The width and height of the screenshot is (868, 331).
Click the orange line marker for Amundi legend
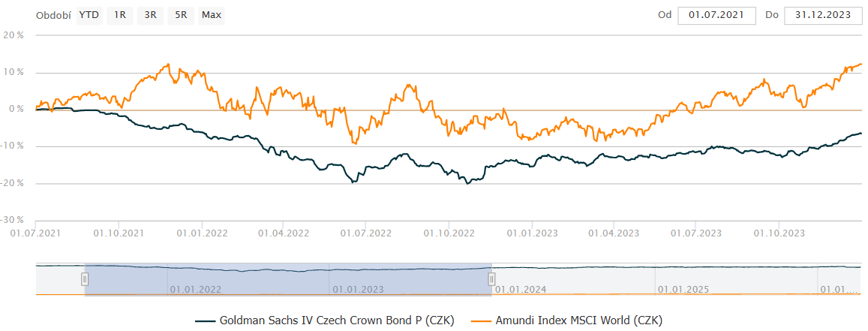pos(482,320)
